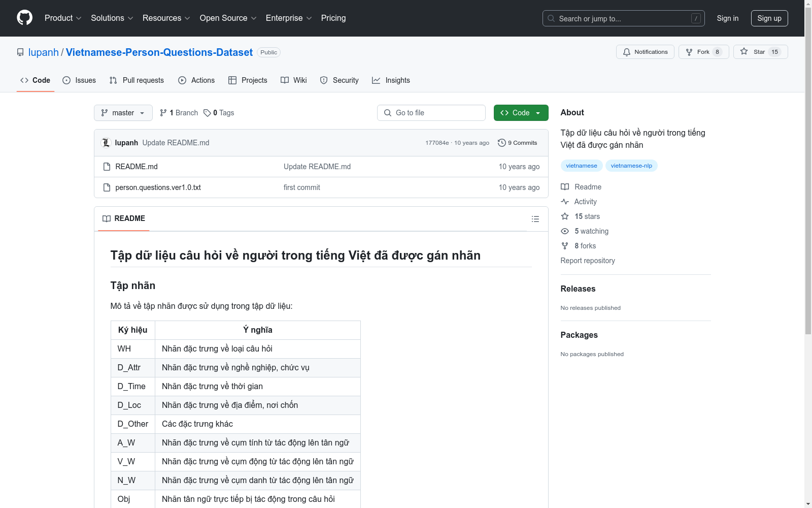Click the Notifications bell icon
812x508 pixels.
627,52
